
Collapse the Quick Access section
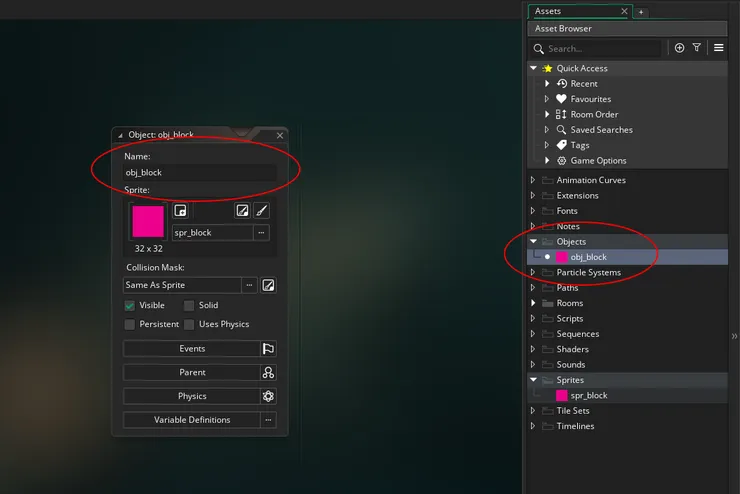[533, 68]
